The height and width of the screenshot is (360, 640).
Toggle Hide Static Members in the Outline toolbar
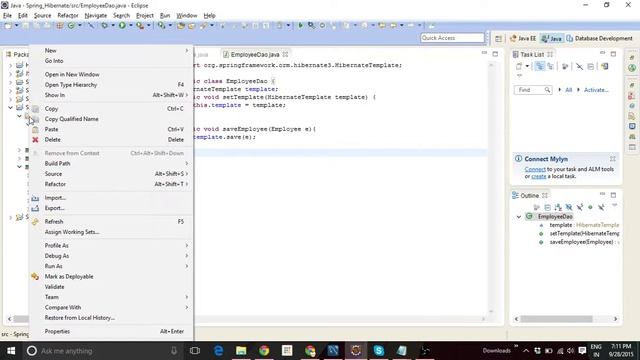pyautogui.click(x=579, y=207)
